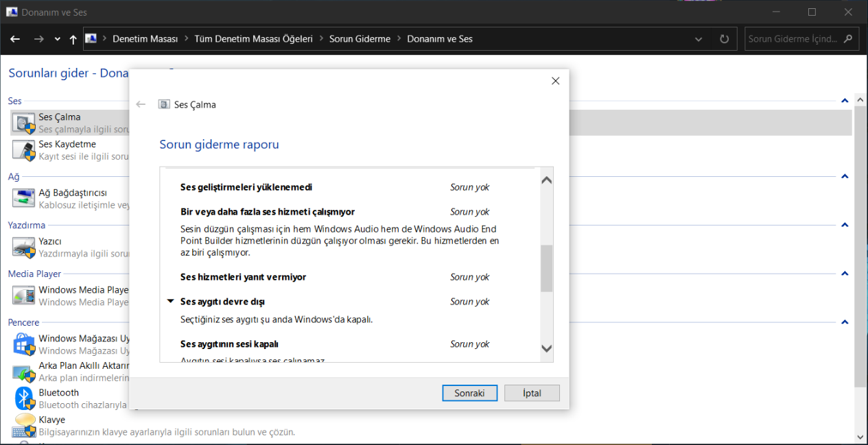Navigate to Sorun Giderme breadcrumb
The width and height of the screenshot is (868, 445).
(360, 39)
